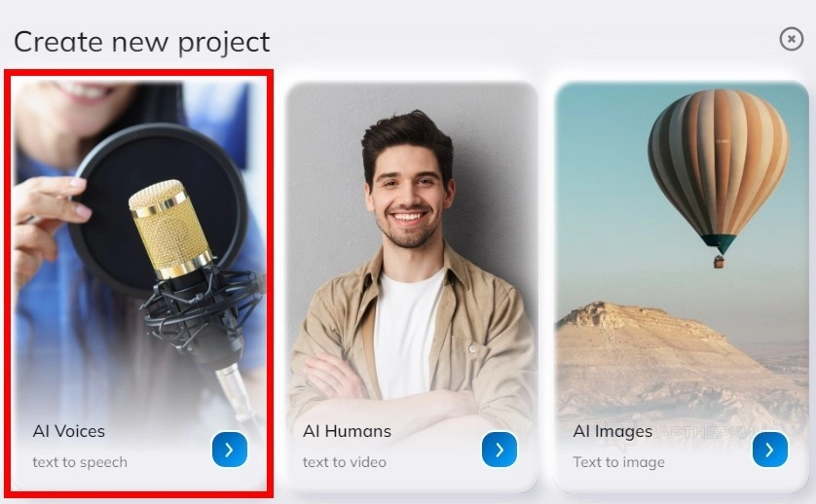
Task: Select the AI Voices label
Action: [x=69, y=431]
